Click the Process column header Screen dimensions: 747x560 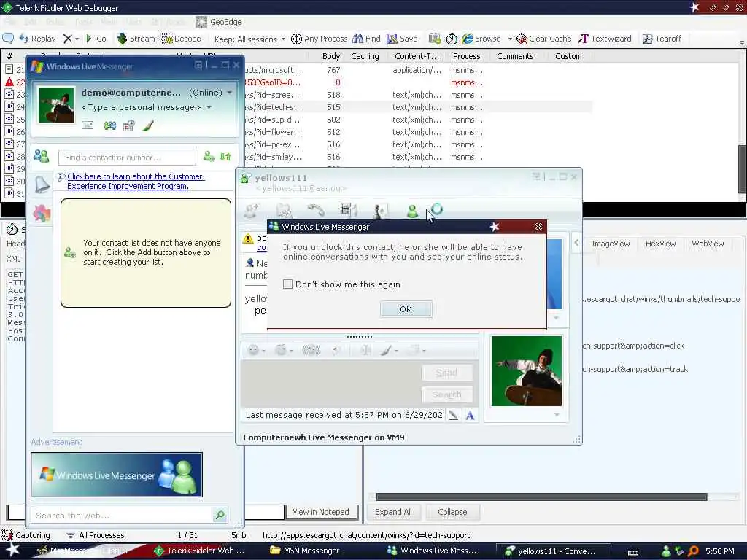[466, 56]
